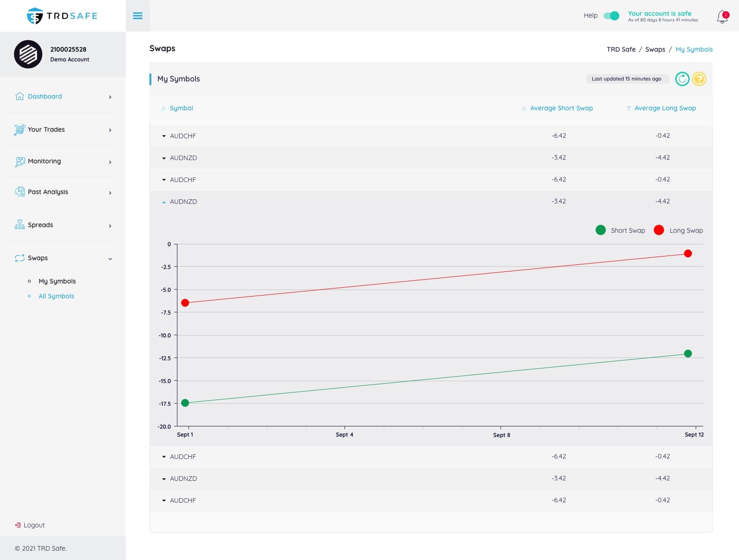Toggle the Help switch

(x=611, y=16)
